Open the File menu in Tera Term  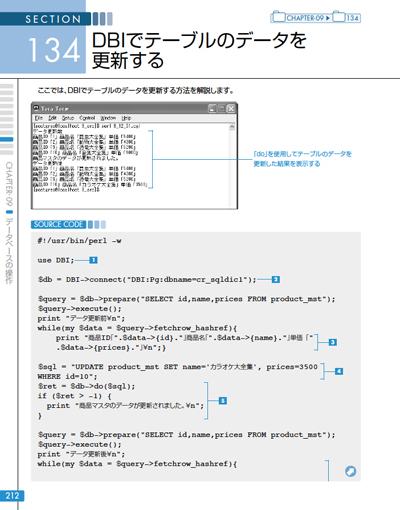click(39, 118)
